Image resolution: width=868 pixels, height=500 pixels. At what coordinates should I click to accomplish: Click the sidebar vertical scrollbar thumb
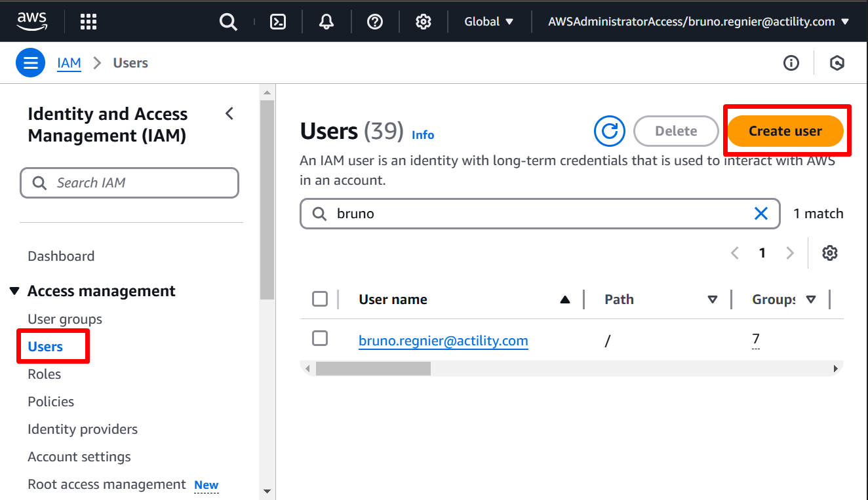[x=267, y=199]
